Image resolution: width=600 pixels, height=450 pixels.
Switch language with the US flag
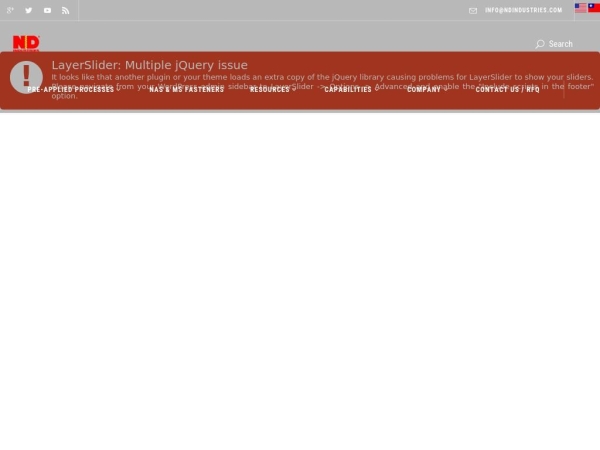pyautogui.click(x=580, y=8)
